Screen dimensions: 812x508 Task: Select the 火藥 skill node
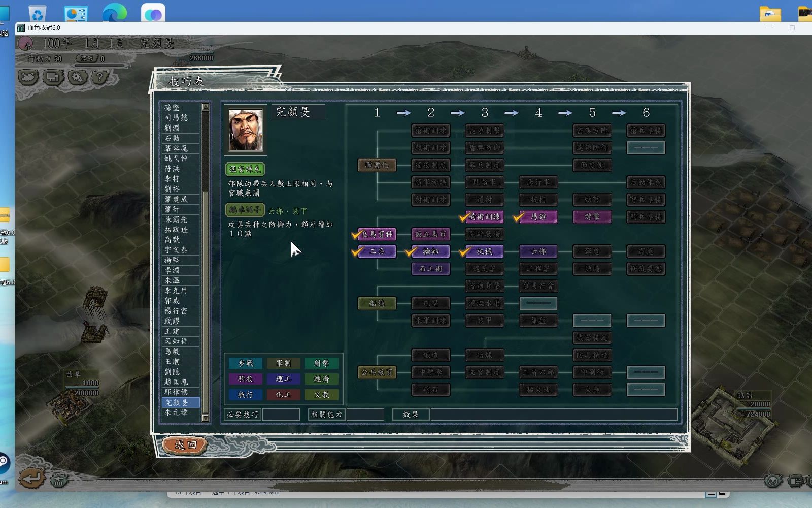tap(592, 390)
